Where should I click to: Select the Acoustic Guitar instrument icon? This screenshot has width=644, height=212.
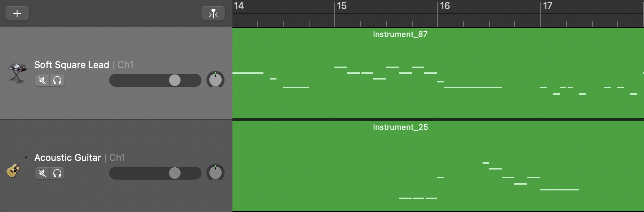point(16,167)
